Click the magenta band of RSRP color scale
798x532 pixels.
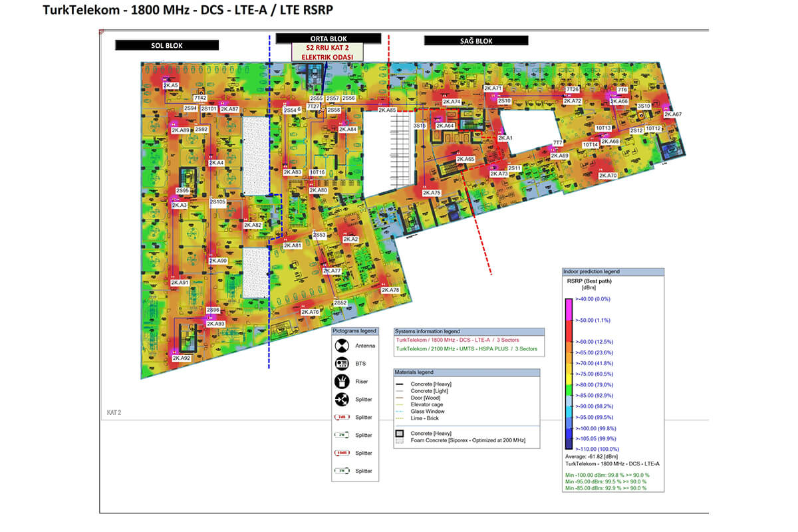coord(569,309)
